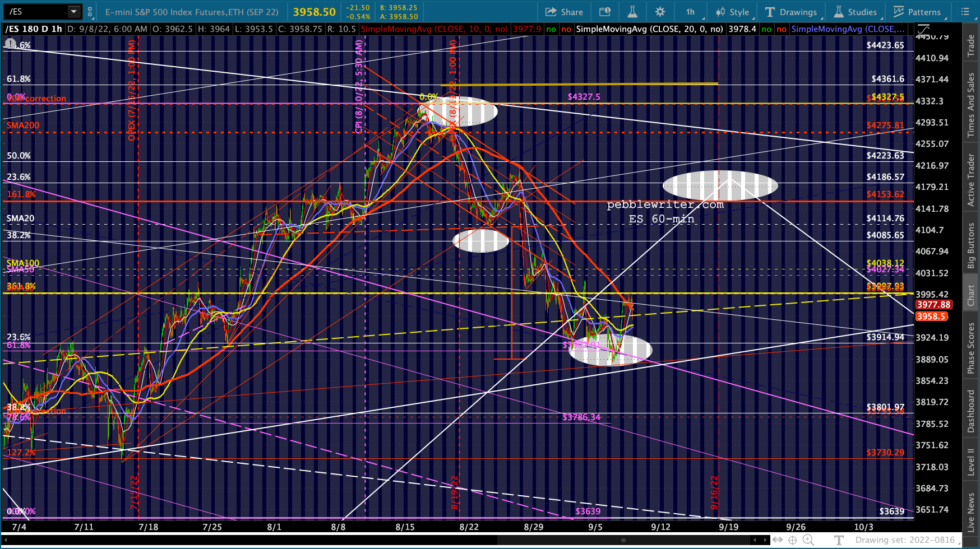Open the Drawings menu
Image resolution: width=980 pixels, height=549 pixels.
791,12
